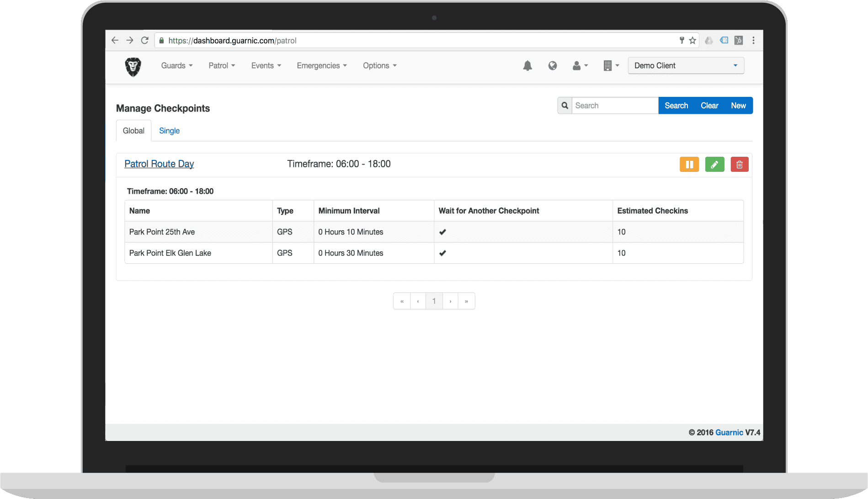The height and width of the screenshot is (499, 868).
Task: Switch to the Single tab
Action: [169, 131]
